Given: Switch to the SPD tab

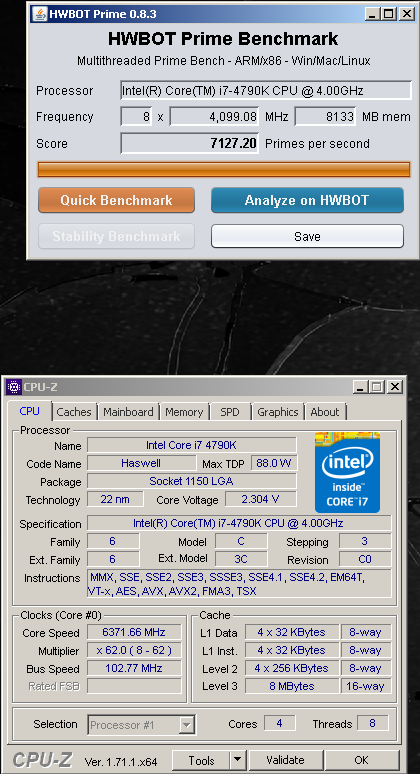Looking at the screenshot, I should click(x=229, y=412).
